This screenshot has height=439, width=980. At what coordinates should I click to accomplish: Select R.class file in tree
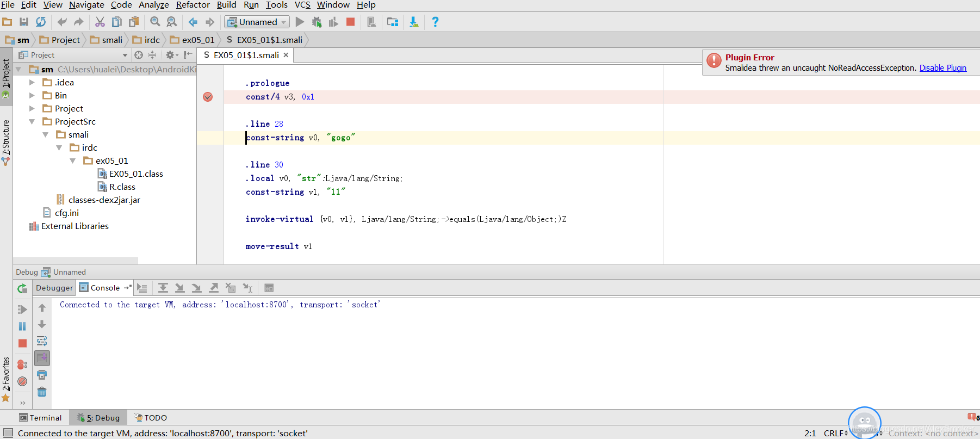116,187
